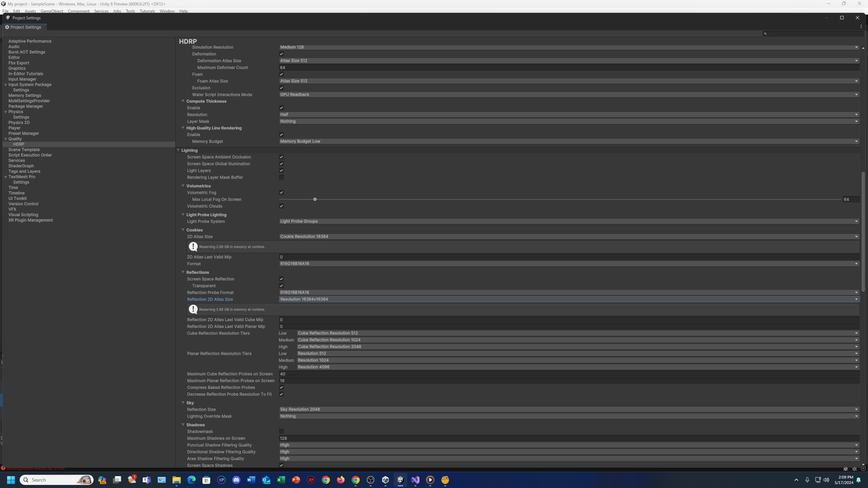Click the cookie atlas memory warning icon
Viewport: 868px width, 488px height.
tap(193, 247)
